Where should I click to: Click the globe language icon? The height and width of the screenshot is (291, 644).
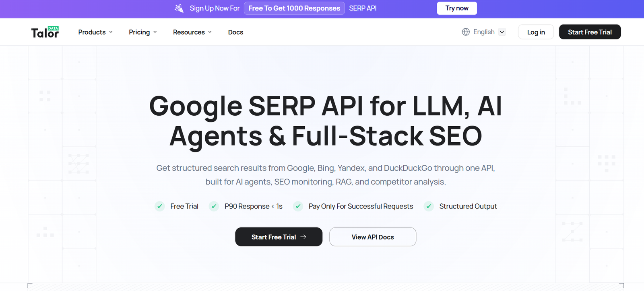(466, 32)
